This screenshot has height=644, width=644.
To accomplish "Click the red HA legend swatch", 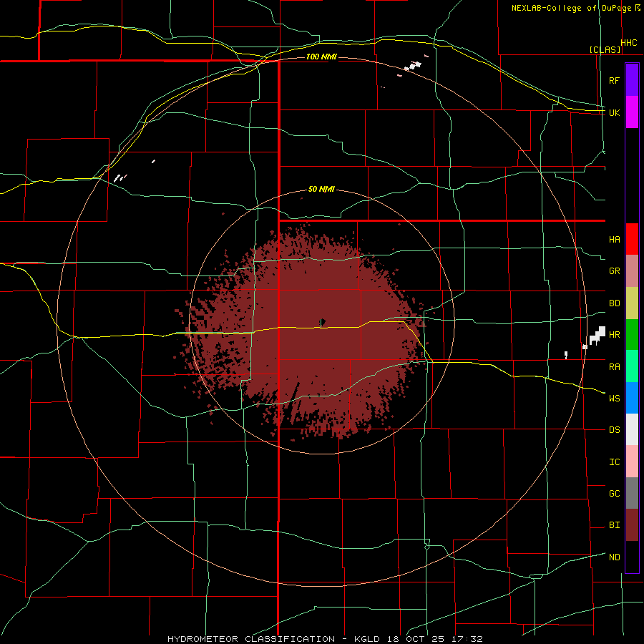I will tap(632, 239).
